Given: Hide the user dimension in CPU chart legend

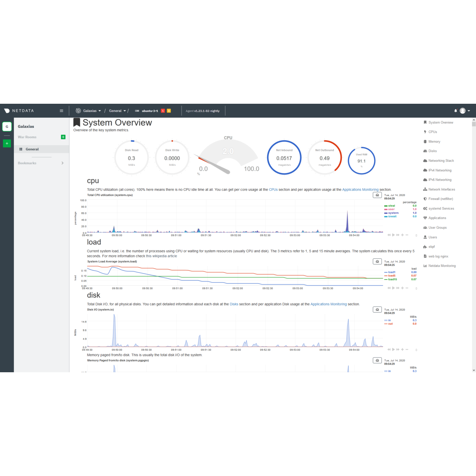Looking at the screenshot, I should [391, 209].
